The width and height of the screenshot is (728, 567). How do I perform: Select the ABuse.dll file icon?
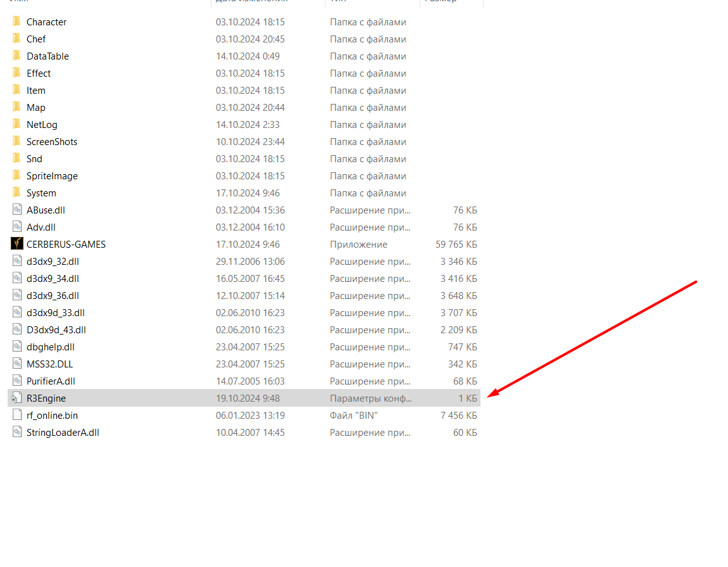[x=17, y=210]
